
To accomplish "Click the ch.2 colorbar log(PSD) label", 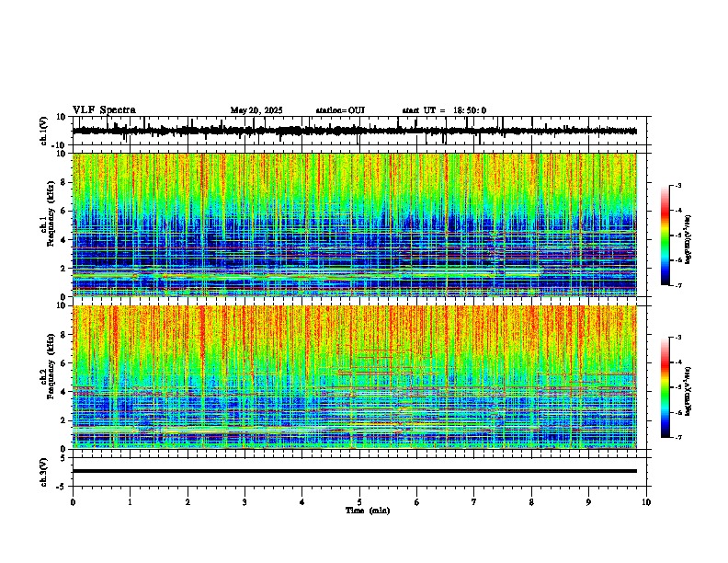I will [688, 391].
